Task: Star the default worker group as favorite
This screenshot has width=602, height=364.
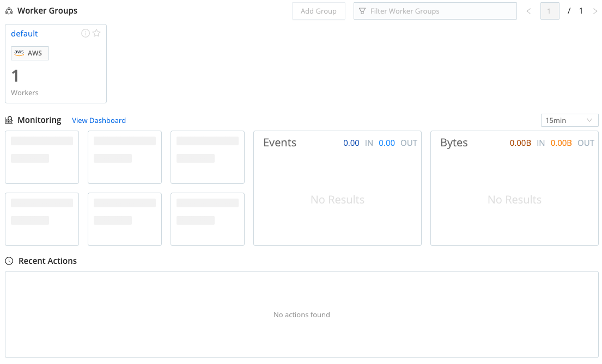Action: pyautogui.click(x=96, y=33)
